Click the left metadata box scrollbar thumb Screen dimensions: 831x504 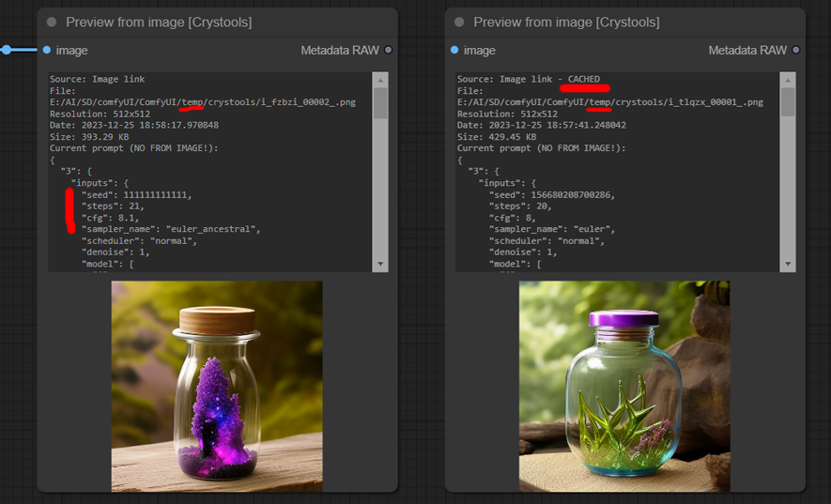click(x=380, y=102)
